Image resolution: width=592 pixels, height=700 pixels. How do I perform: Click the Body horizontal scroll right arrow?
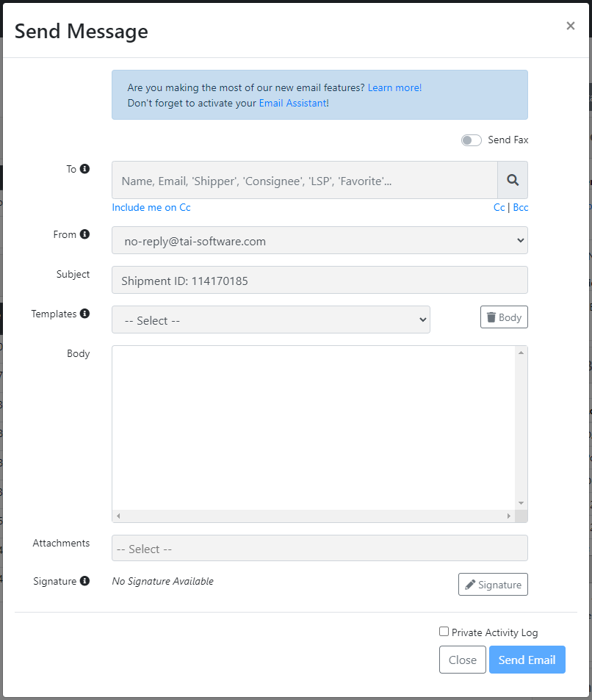(x=508, y=516)
